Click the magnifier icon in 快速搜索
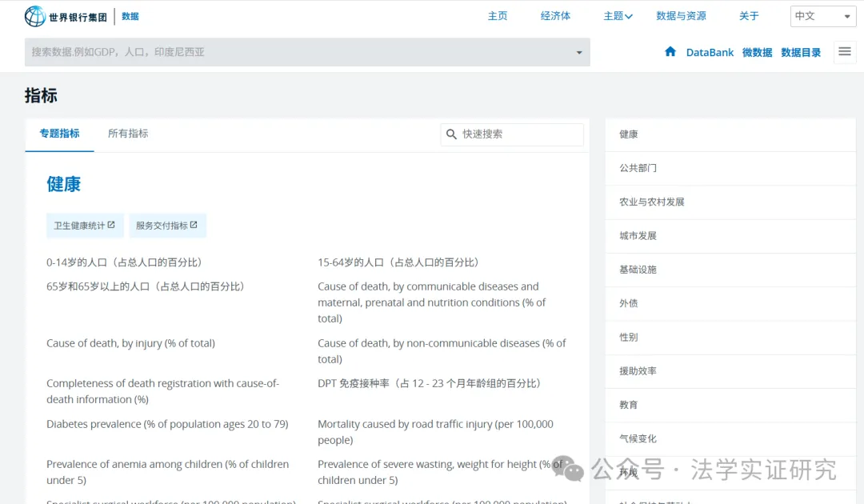864x504 pixels. [451, 134]
